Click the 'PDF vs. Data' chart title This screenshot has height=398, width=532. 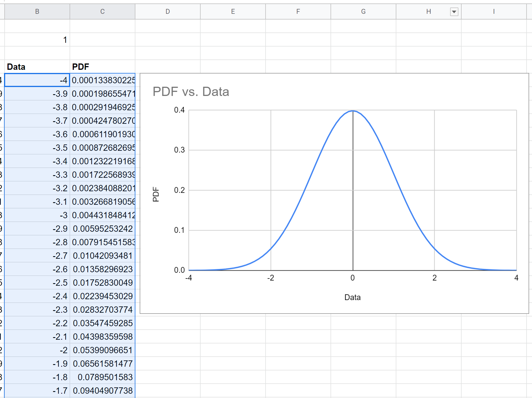(x=191, y=92)
